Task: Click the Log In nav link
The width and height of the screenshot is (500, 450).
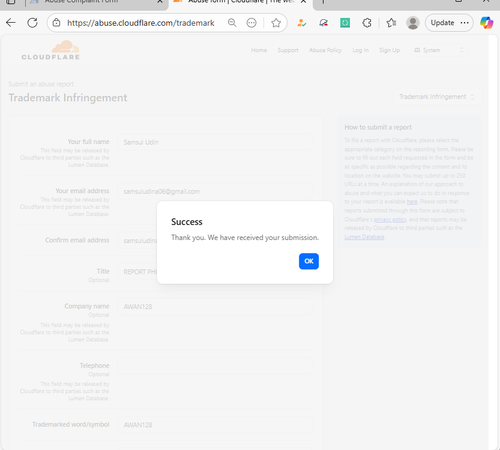Action: pos(361,50)
